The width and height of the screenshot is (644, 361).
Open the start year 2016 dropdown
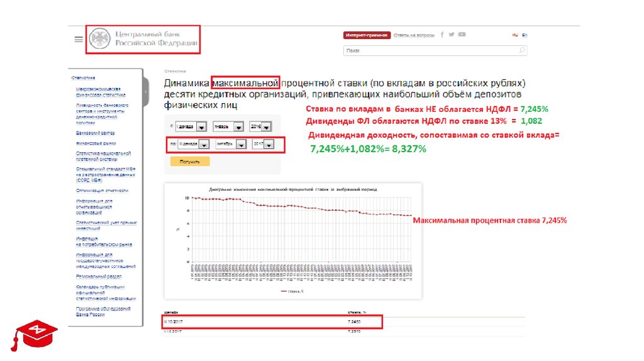point(260,127)
